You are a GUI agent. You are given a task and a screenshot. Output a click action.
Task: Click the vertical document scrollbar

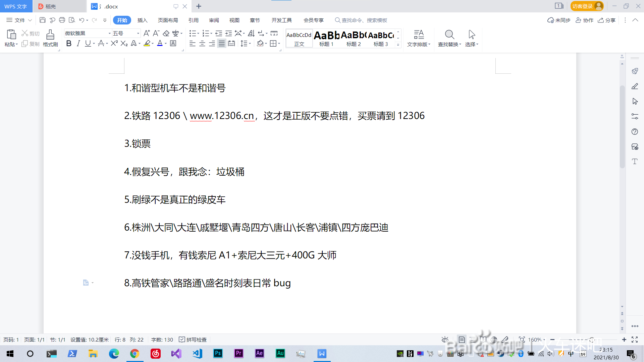pos(622,127)
